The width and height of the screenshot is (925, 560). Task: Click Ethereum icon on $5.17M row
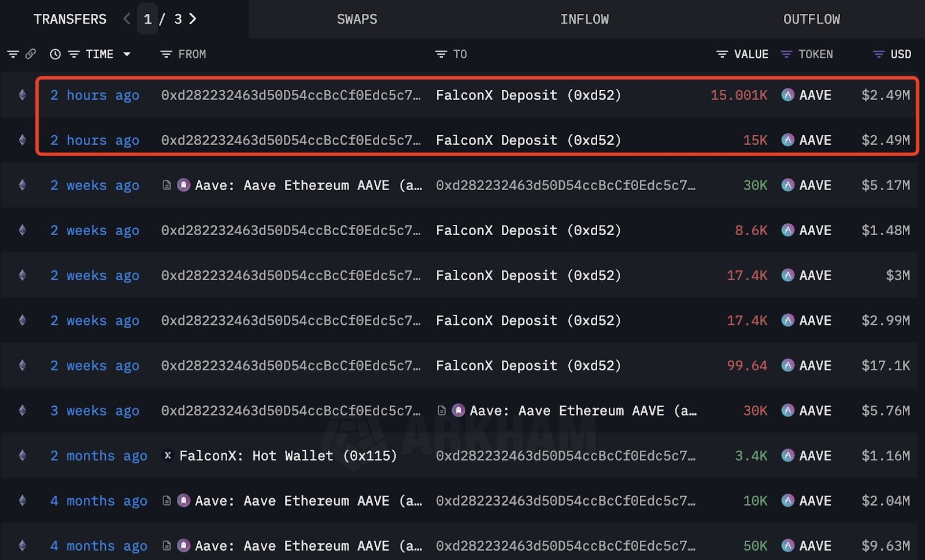(23, 185)
